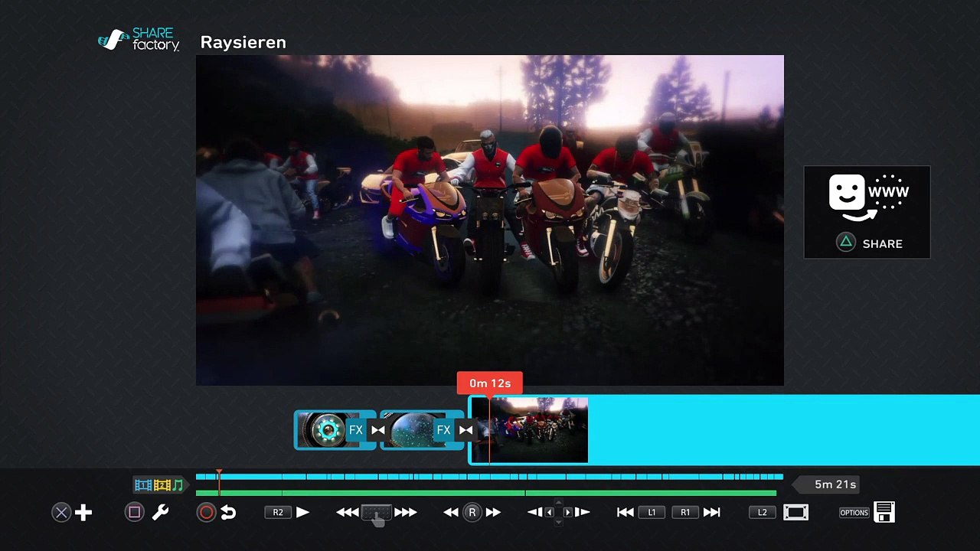980x551 pixels.
Task: Open the wrench Edit tools
Action: tap(160, 513)
